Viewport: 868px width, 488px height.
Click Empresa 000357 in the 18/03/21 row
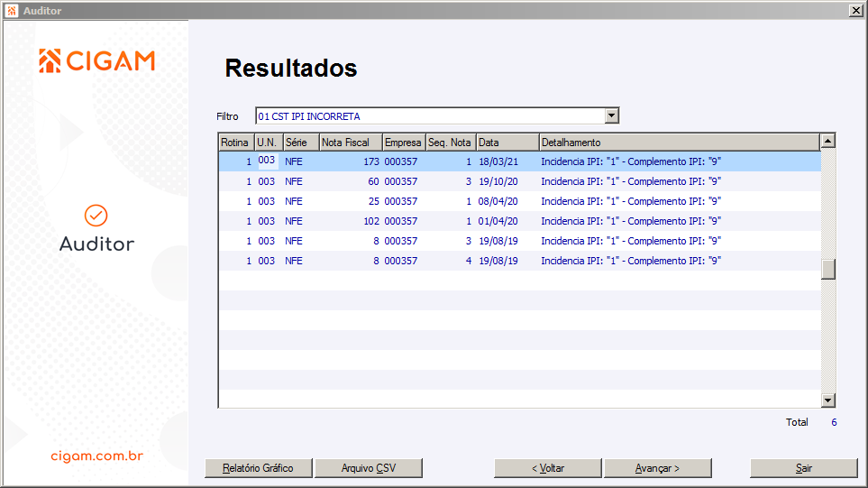(401, 161)
